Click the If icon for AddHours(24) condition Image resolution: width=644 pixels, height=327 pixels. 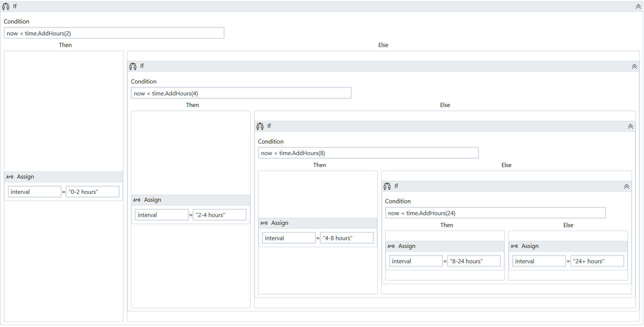[387, 186]
